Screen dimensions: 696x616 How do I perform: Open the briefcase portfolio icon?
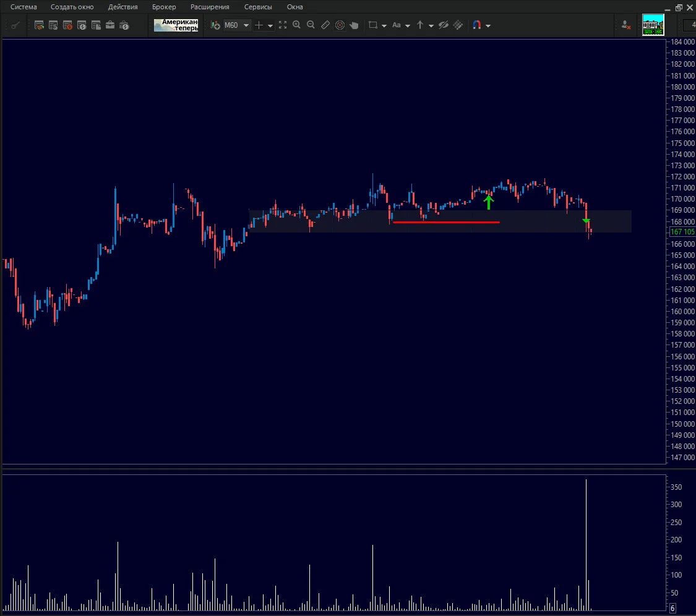(x=110, y=25)
